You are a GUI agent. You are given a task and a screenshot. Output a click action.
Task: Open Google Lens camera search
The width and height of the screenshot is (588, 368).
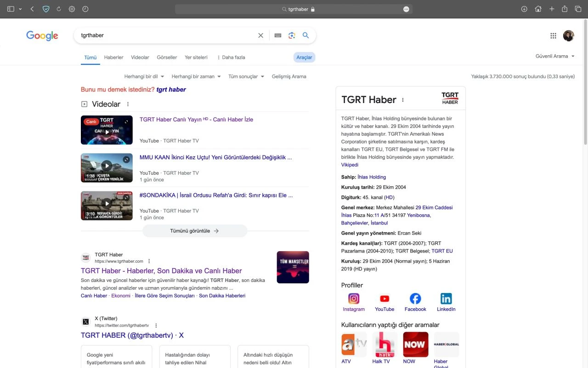(x=292, y=35)
